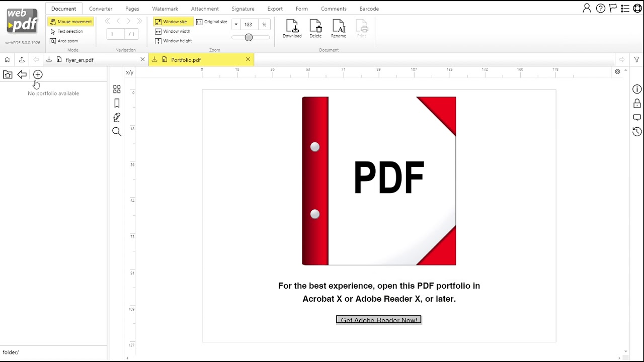This screenshot has width=644, height=362.
Task: Show document information icon
Action: point(637,89)
